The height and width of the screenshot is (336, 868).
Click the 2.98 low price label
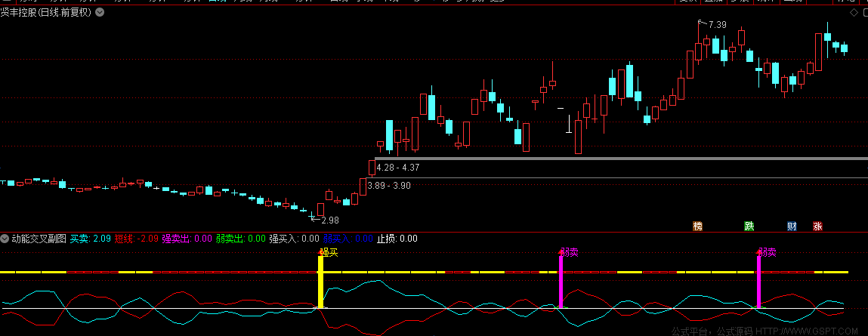click(x=330, y=220)
